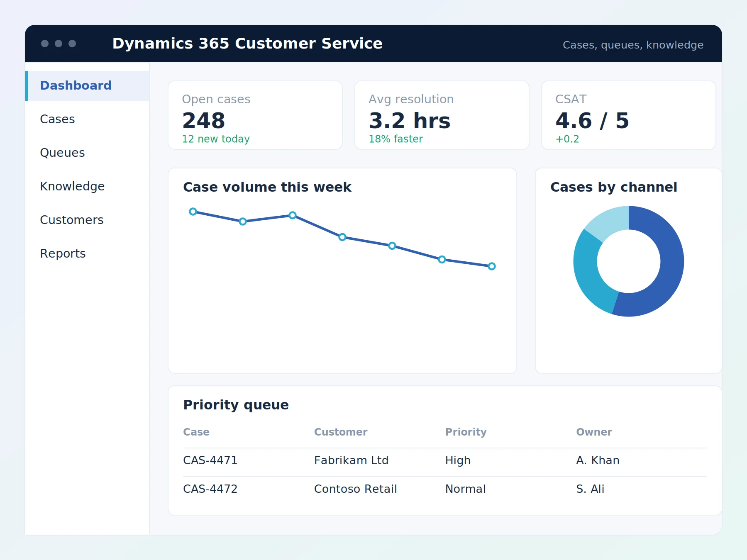This screenshot has height=560, width=747.
Task: Click owner A. Khan
Action: [598, 460]
